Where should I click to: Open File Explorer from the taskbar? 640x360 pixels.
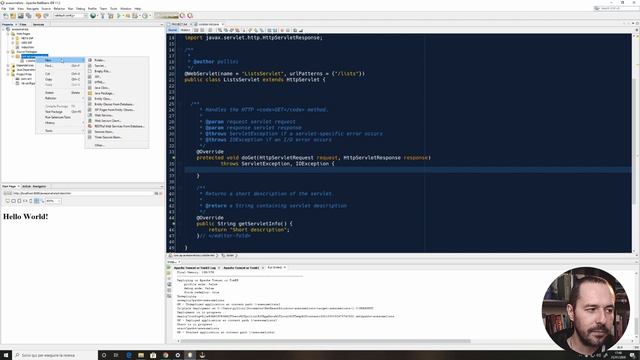click(141, 355)
